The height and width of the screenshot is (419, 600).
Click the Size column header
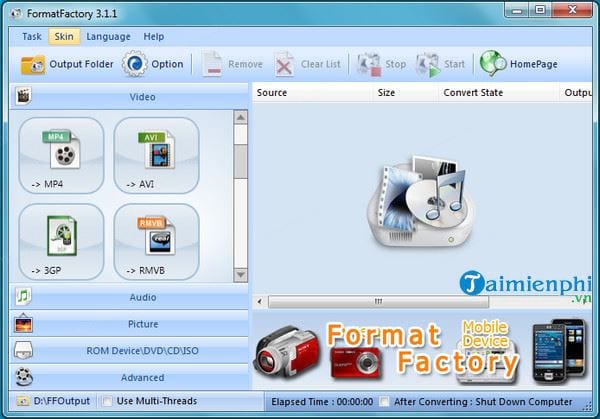[x=405, y=93]
